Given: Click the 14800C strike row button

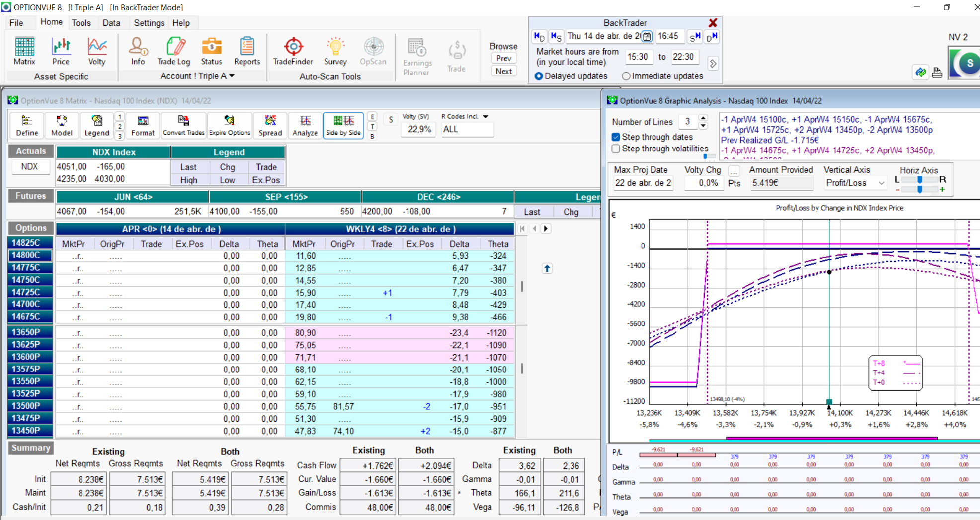Looking at the screenshot, I should click(x=30, y=255).
